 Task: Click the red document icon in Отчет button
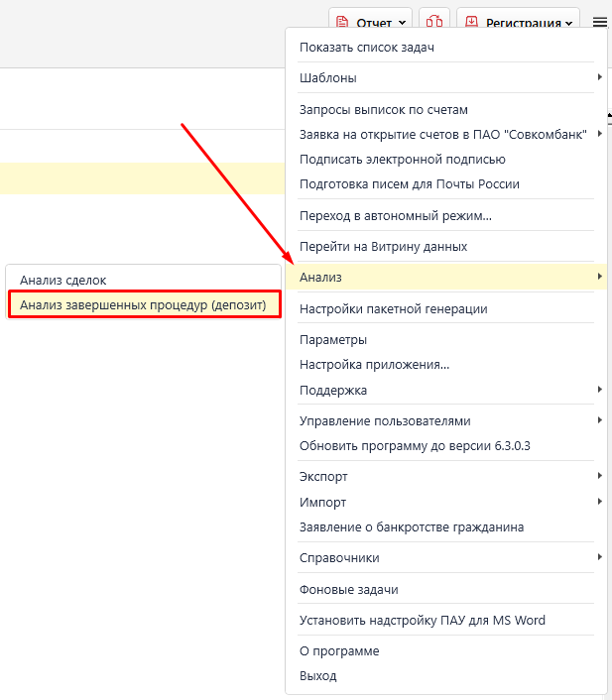(342, 22)
